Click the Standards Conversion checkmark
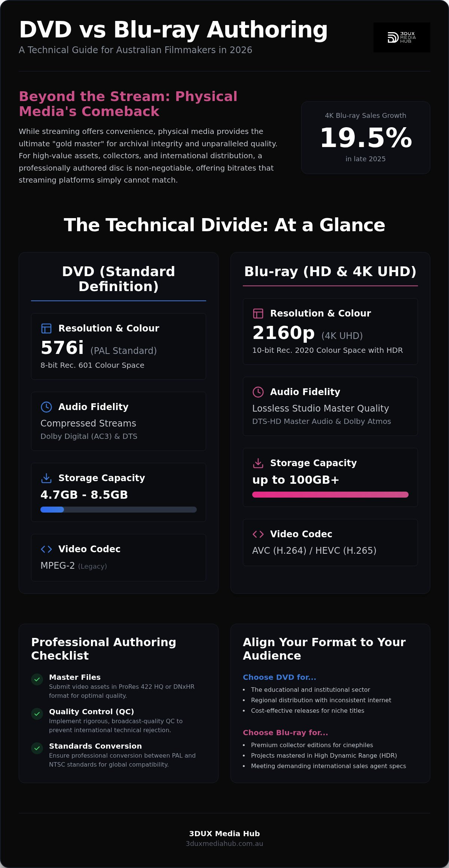This screenshot has width=449, height=868. 37,748
